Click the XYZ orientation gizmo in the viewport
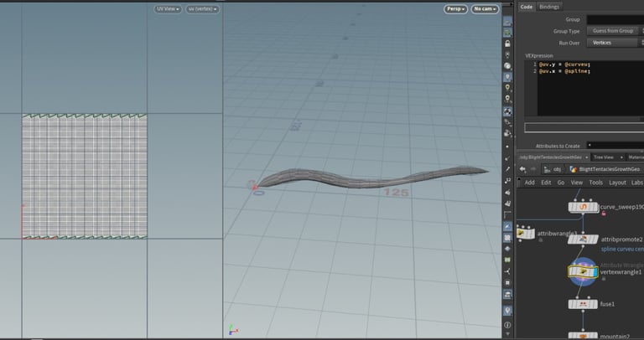Image resolution: width=644 pixels, height=340 pixels. point(233,330)
